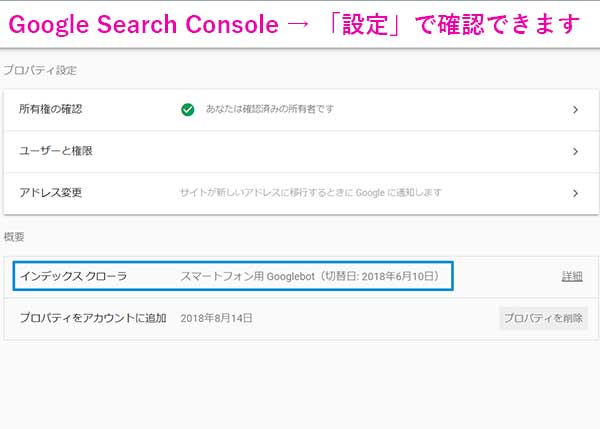This screenshot has height=429, width=600.
Task: Click the サイトが新しいアドレスに移行 description text
Action: point(311,192)
